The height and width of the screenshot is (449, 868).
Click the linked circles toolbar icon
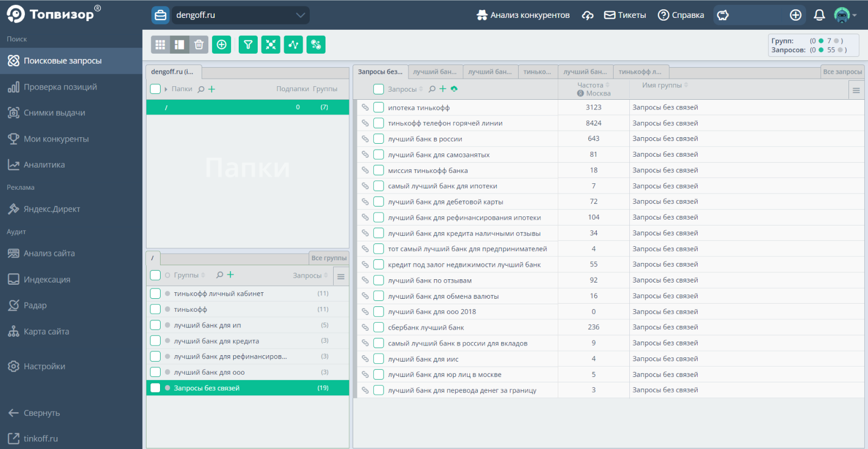coord(316,44)
